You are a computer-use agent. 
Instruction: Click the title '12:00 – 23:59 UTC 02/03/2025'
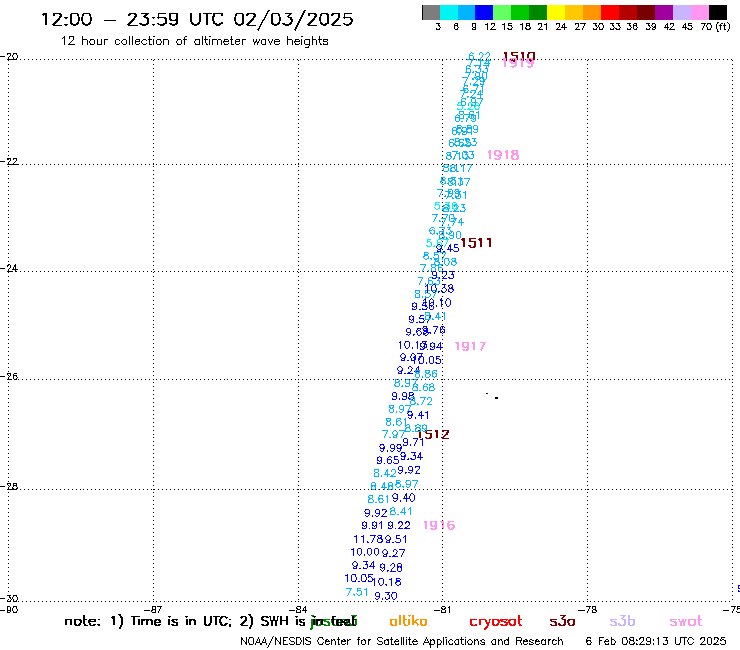[x=197, y=19]
